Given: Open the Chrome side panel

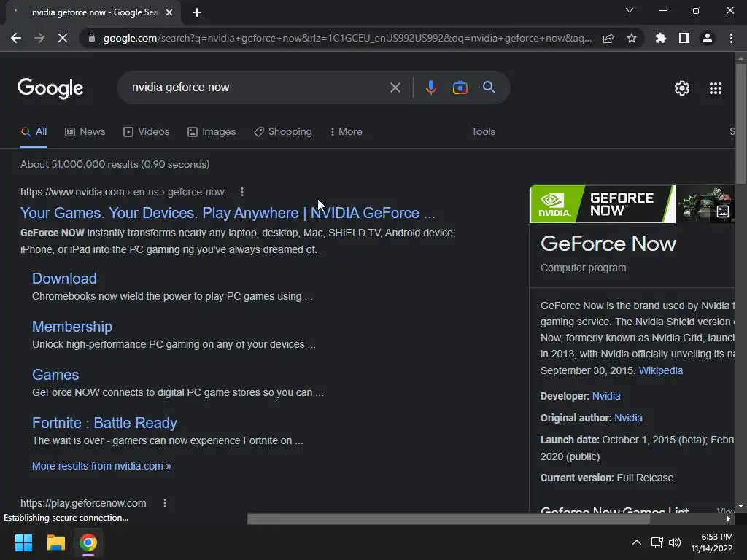Looking at the screenshot, I should [684, 38].
